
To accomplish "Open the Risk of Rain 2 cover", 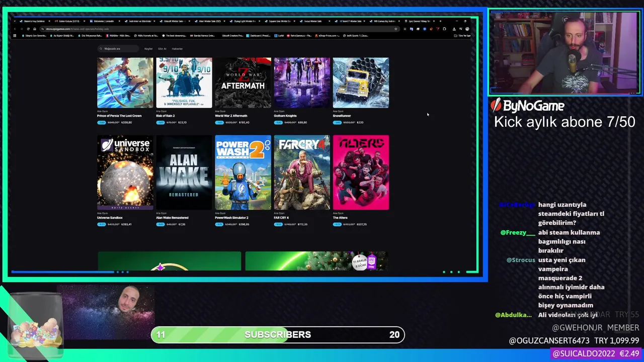I will tap(184, 82).
